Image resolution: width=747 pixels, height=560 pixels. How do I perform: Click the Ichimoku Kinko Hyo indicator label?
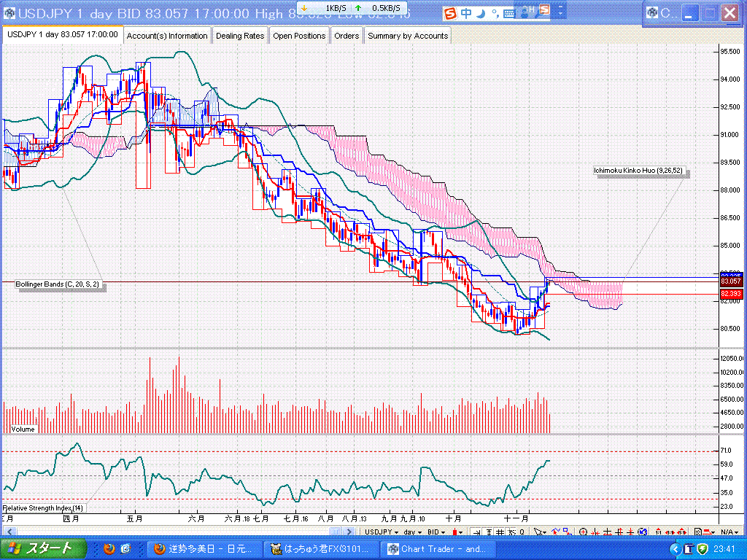638,171
